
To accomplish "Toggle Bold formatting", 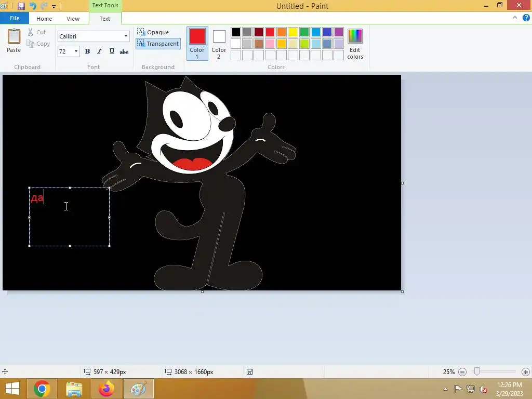I will pos(87,51).
